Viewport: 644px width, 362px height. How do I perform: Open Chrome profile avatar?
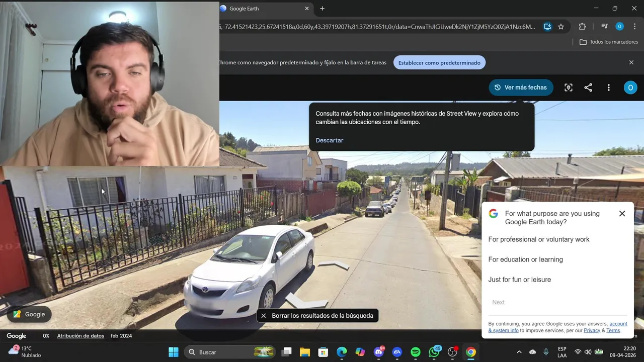[x=619, y=27]
